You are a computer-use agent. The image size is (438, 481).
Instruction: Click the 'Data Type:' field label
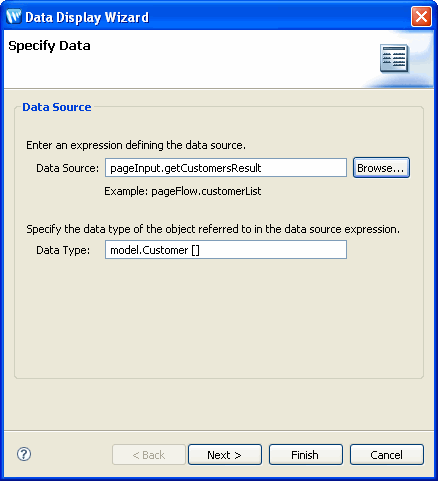tap(63, 250)
